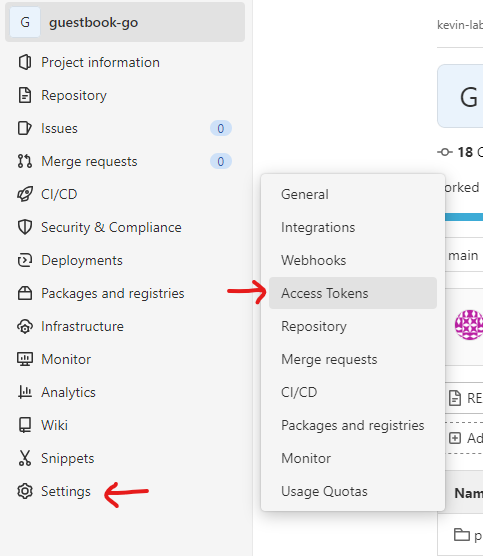The width and height of the screenshot is (483, 556).
Task: Open CI/CD via the rocket icon
Action: [x=25, y=194]
